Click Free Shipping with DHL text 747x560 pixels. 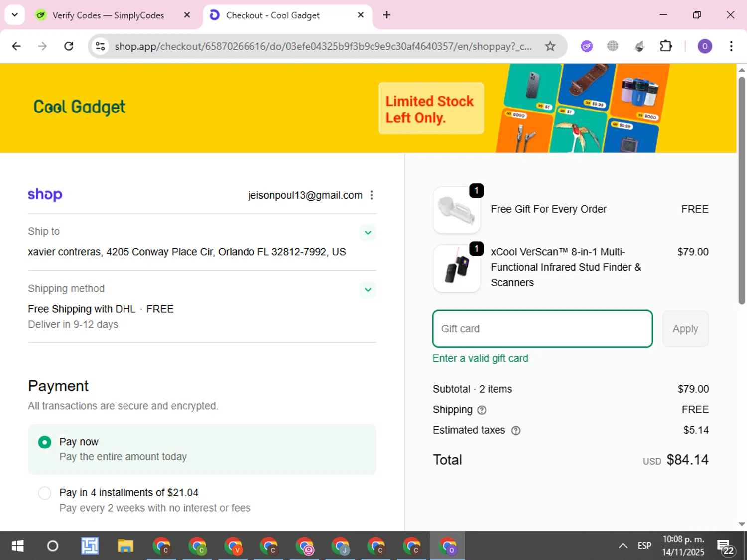(82, 309)
